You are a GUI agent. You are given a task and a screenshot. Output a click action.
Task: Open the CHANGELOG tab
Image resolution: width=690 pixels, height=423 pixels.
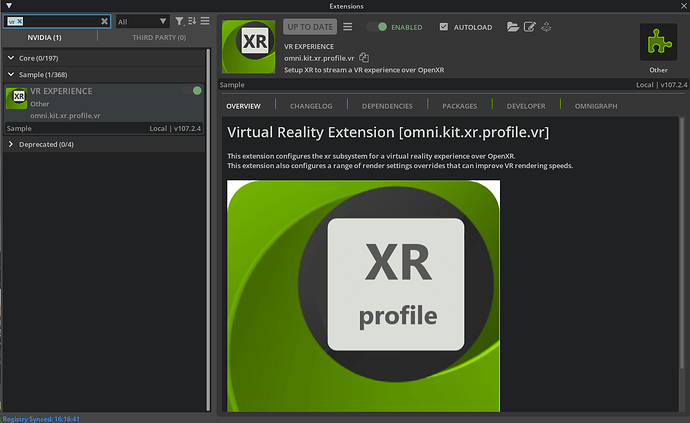[311, 106]
